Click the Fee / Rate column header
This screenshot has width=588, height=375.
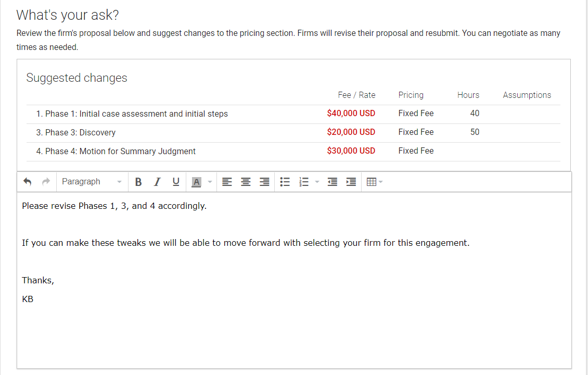356,95
